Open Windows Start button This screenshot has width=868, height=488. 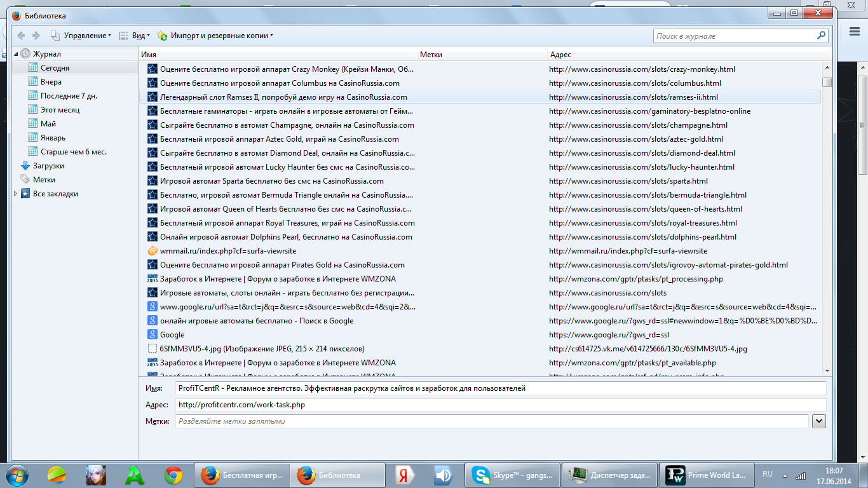[x=18, y=475]
